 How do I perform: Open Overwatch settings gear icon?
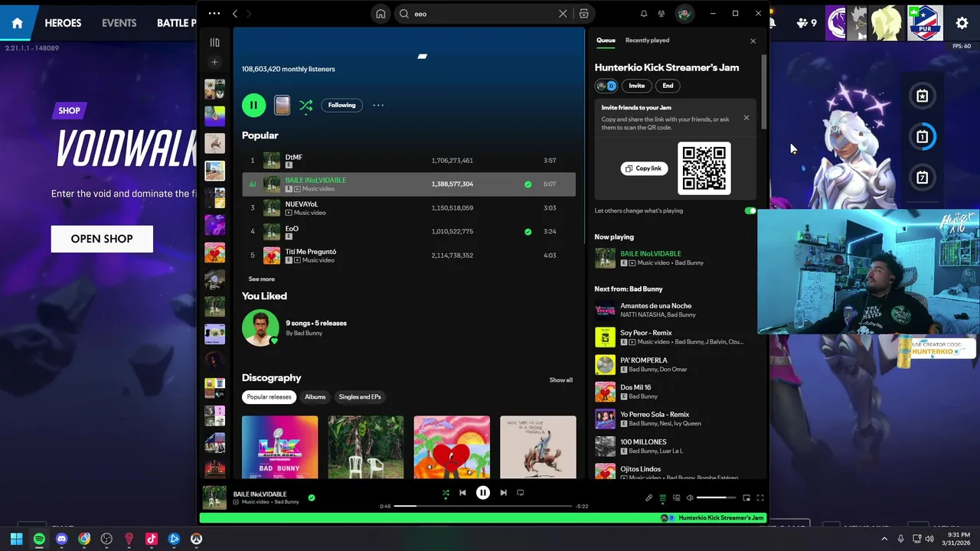(962, 23)
